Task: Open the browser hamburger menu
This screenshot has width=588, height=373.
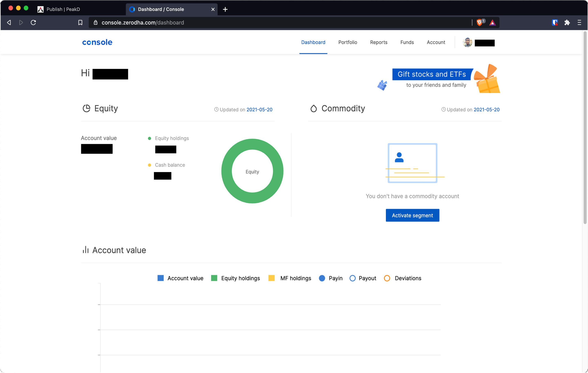Action: 579,22
